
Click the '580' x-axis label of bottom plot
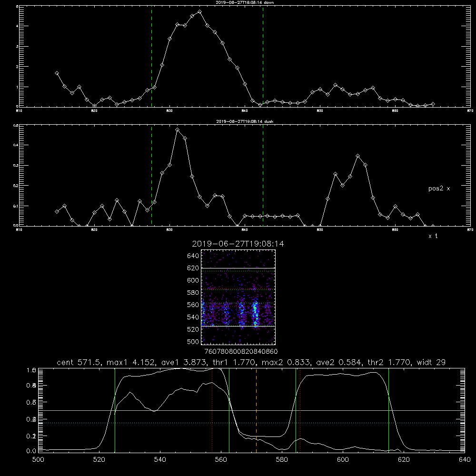coord(282,460)
